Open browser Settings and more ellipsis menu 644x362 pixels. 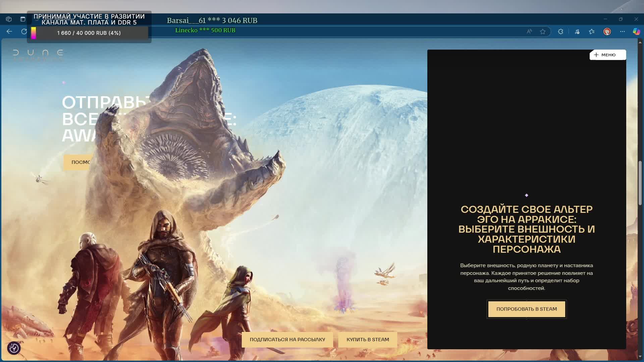[623, 32]
